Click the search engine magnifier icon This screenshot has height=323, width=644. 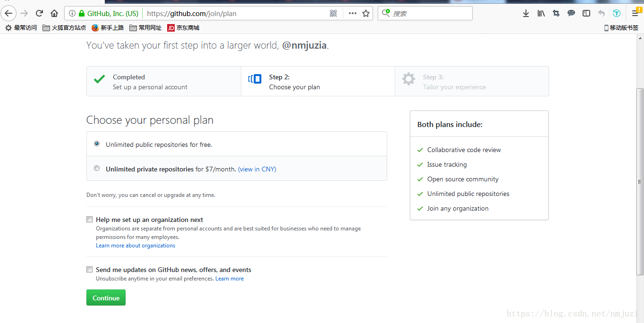pyautogui.click(x=386, y=13)
